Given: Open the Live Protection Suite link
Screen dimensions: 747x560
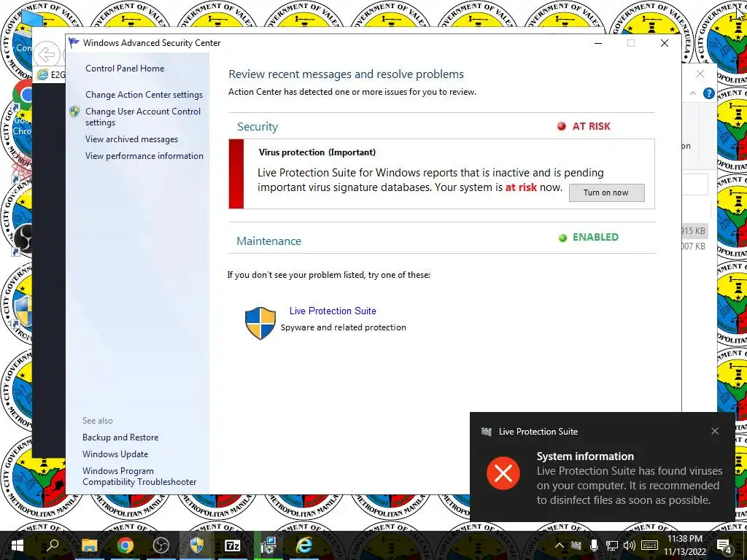Looking at the screenshot, I should (333, 311).
